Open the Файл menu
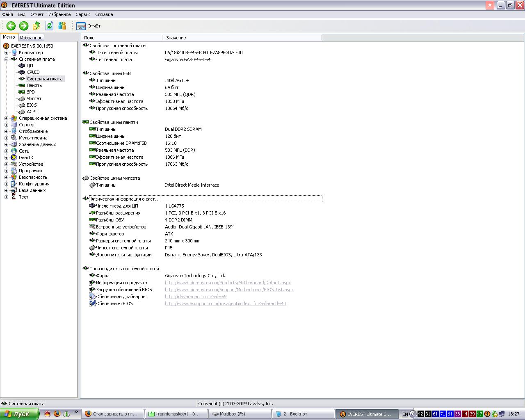The image size is (525, 420). click(7, 14)
